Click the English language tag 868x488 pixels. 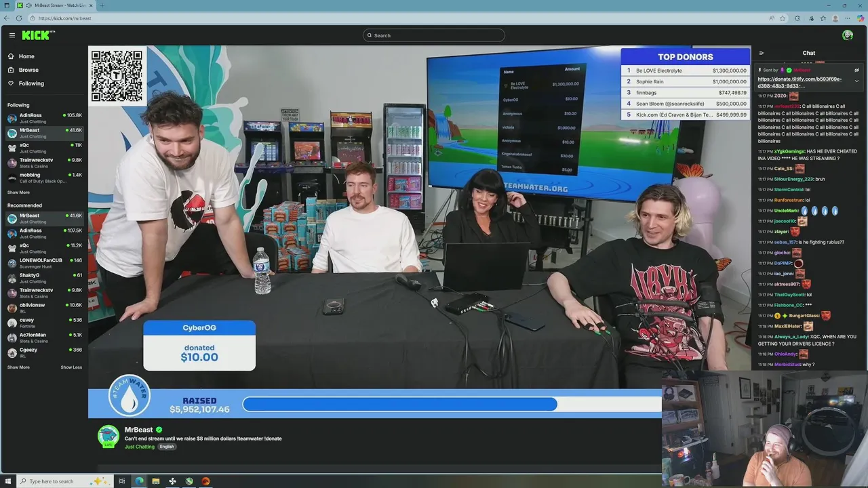[x=167, y=447]
